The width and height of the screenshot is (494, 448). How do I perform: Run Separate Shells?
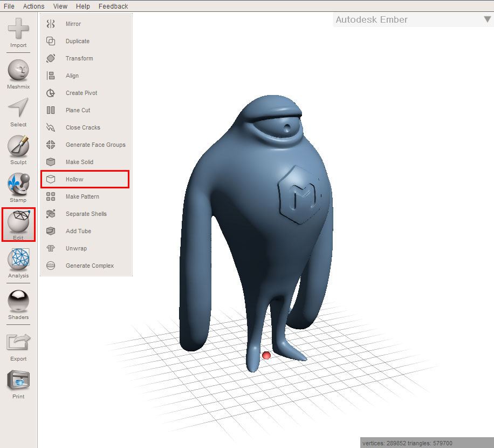coord(86,214)
